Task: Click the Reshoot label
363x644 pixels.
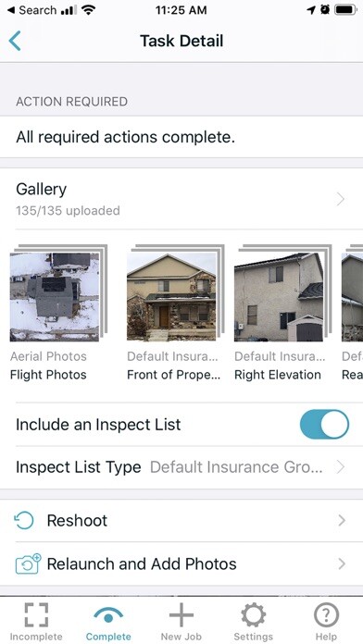Action: click(x=77, y=520)
